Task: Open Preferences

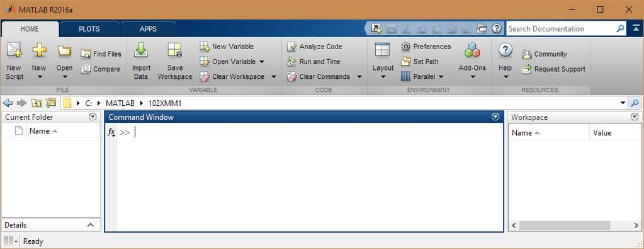Action: [426, 47]
